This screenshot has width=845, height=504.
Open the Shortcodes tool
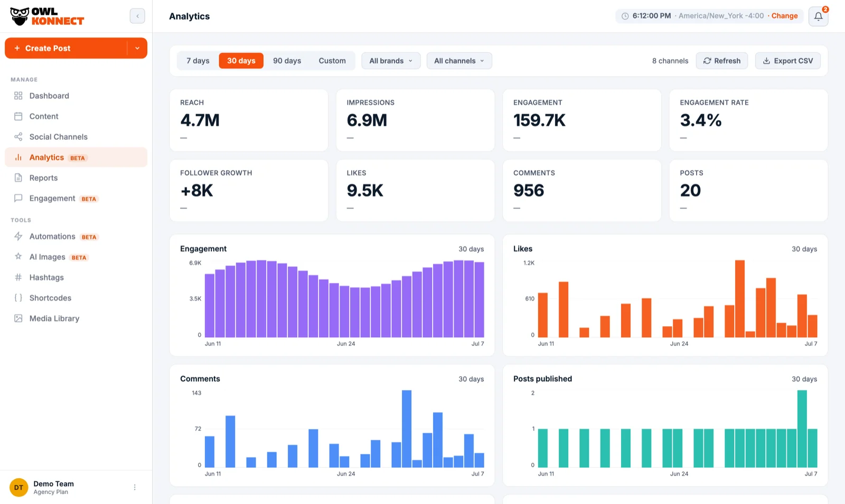(76, 298)
